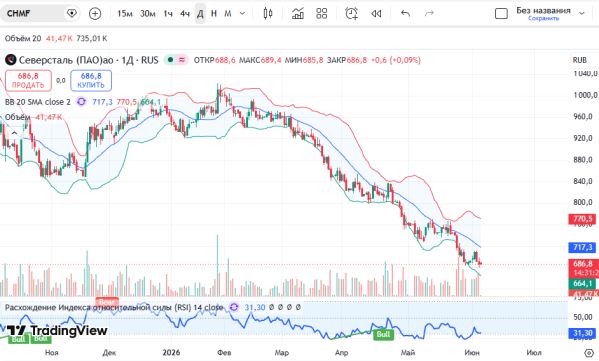This screenshot has height=361, width=599.
Task: Click the Сохранить link under layout name
Action: [543, 18]
